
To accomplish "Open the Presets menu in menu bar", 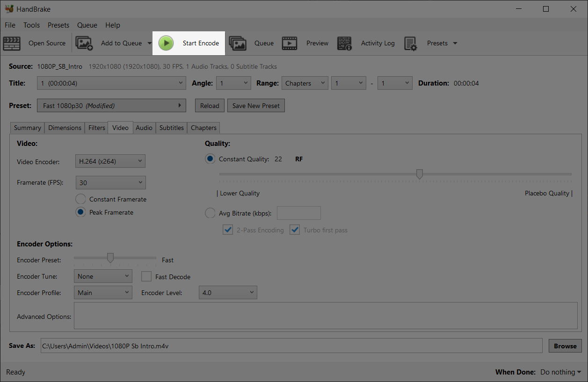I will [58, 25].
